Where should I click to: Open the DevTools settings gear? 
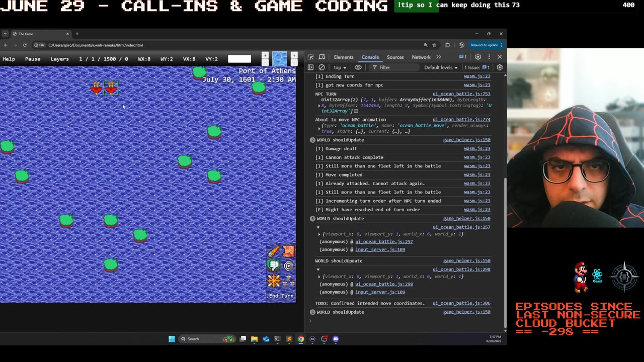tap(478, 57)
